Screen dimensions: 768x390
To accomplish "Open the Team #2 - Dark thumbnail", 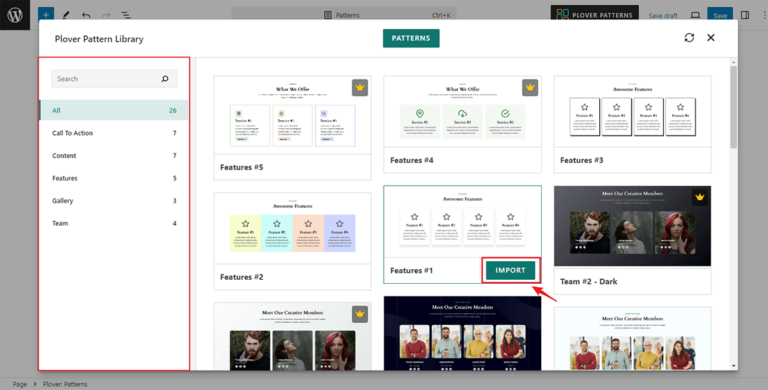I will 632,226.
